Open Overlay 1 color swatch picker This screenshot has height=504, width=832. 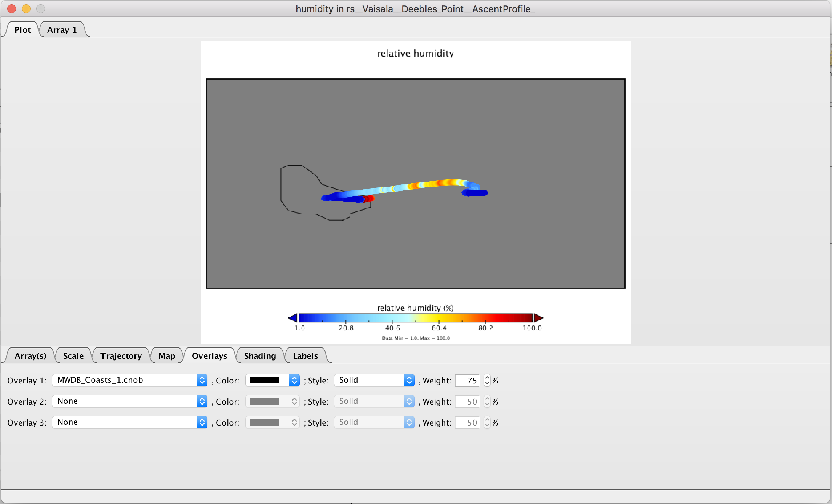[272, 380]
